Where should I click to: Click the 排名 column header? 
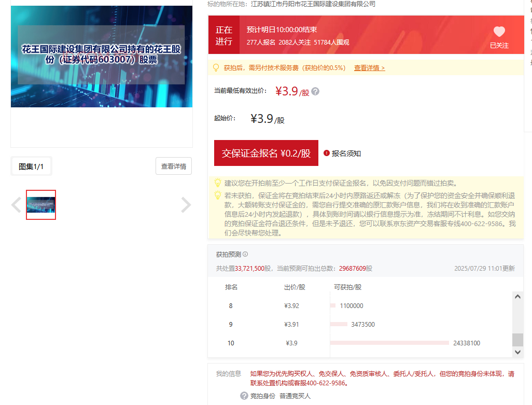(231, 287)
